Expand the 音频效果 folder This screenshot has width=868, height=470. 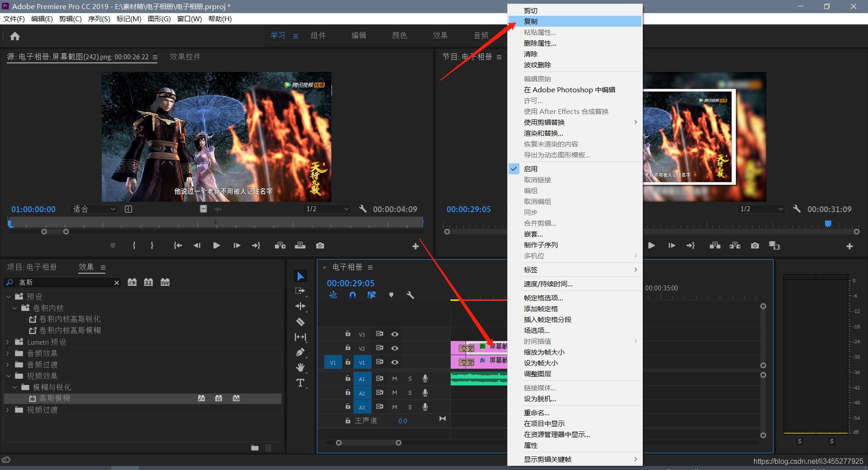[8, 353]
